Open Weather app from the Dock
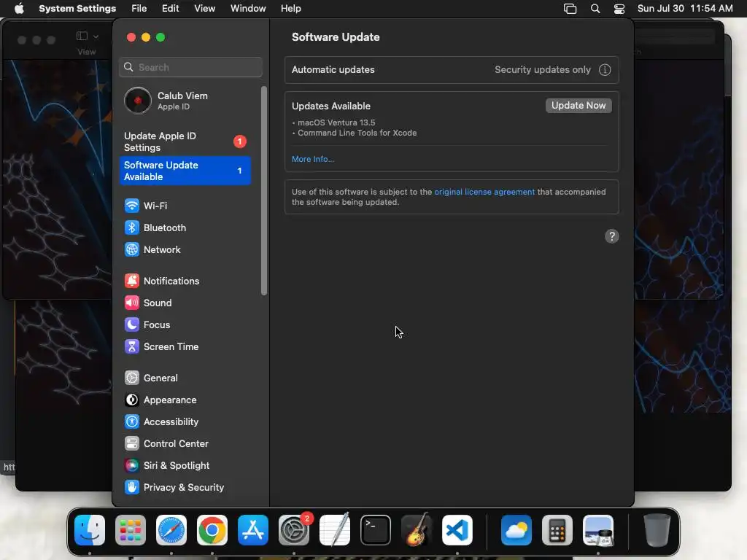The width and height of the screenshot is (747, 560). click(516, 530)
